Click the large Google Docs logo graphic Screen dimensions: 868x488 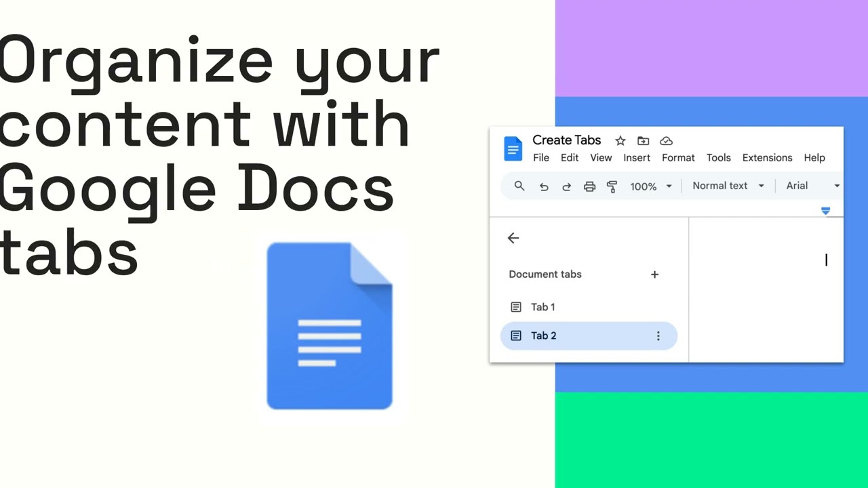pos(330,326)
